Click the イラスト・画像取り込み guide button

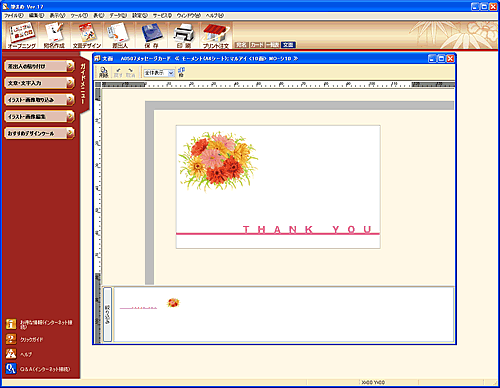(39, 100)
